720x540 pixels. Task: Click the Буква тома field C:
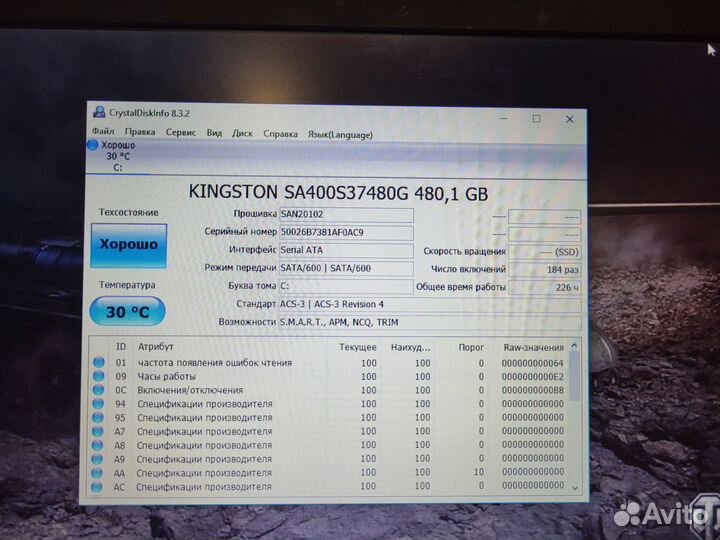(346, 286)
